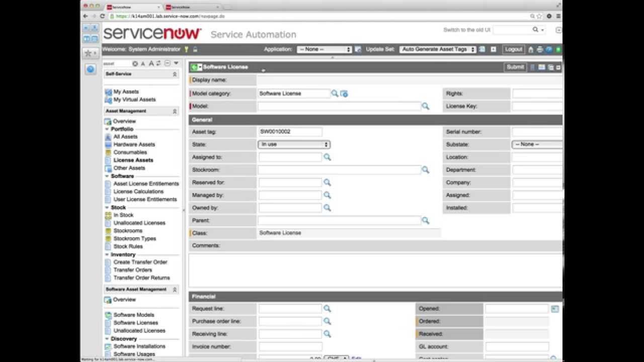644x362 pixels.
Task: Click the Managed by lookup magnifier
Action: [327, 195]
